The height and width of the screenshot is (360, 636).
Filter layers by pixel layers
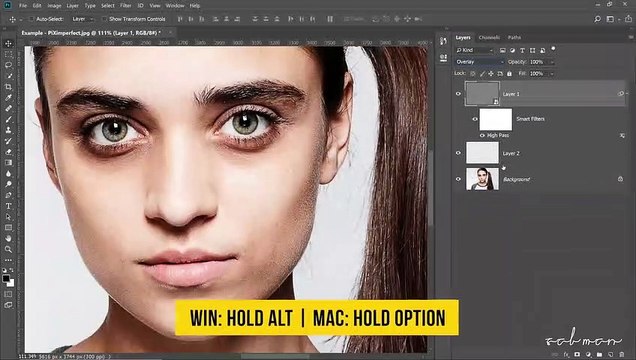pyautogui.click(x=503, y=50)
